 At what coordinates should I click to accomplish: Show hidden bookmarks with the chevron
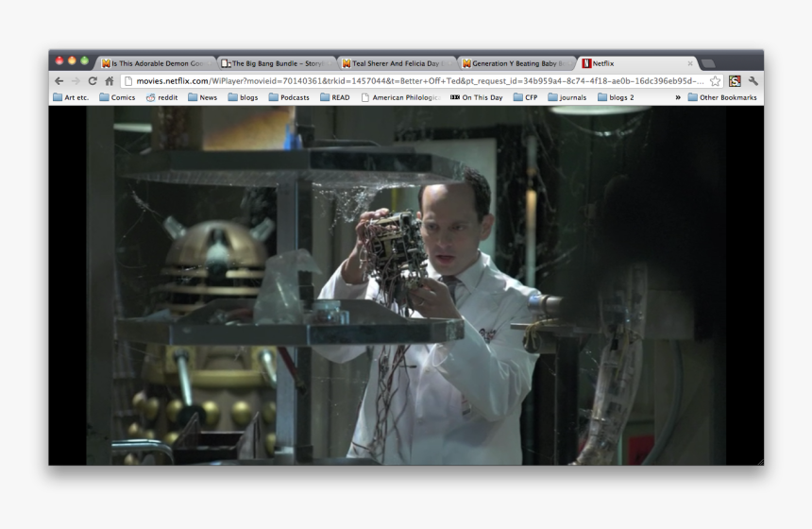(x=677, y=97)
